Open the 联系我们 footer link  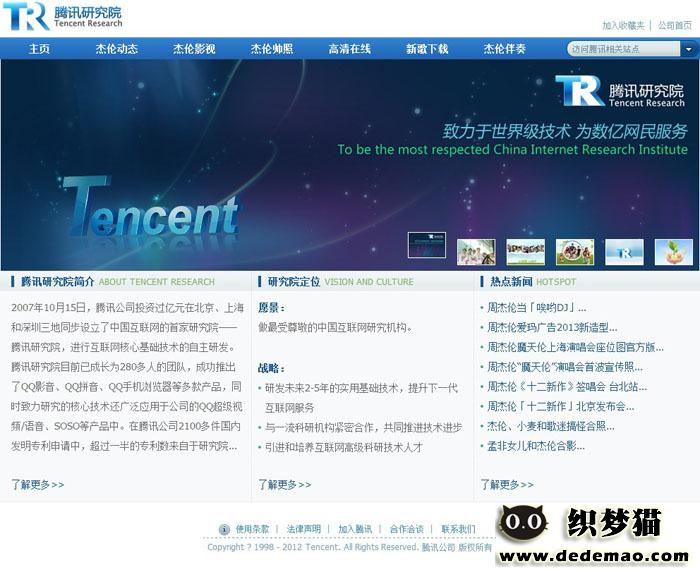(x=458, y=529)
